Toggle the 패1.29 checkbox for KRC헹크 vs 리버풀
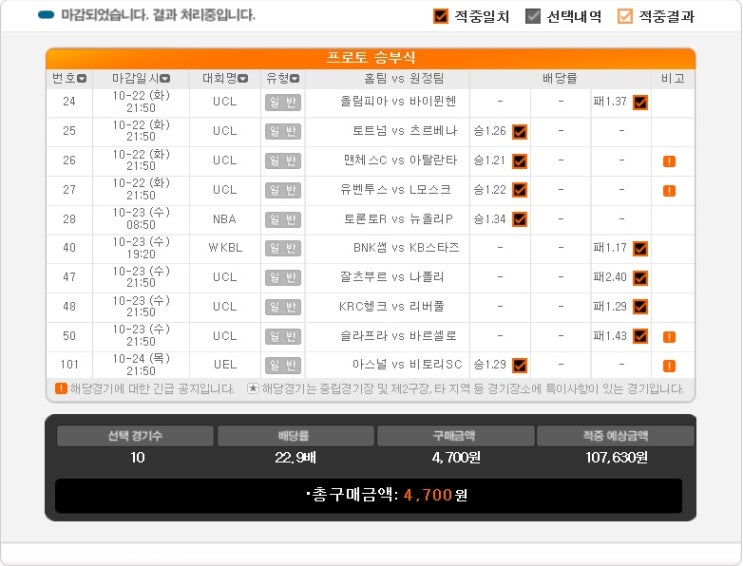The height and width of the screenshot is (566, 743). coord(641,307)
